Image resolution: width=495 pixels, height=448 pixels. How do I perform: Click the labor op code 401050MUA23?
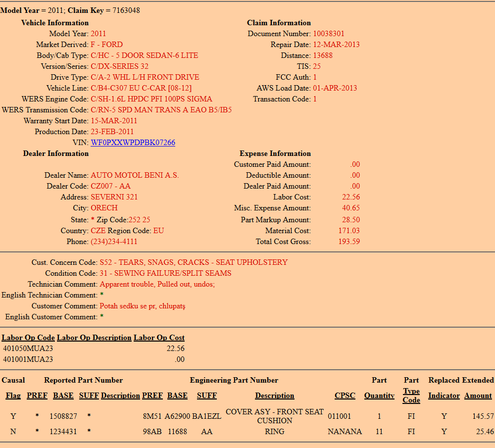tap(28, 348)
